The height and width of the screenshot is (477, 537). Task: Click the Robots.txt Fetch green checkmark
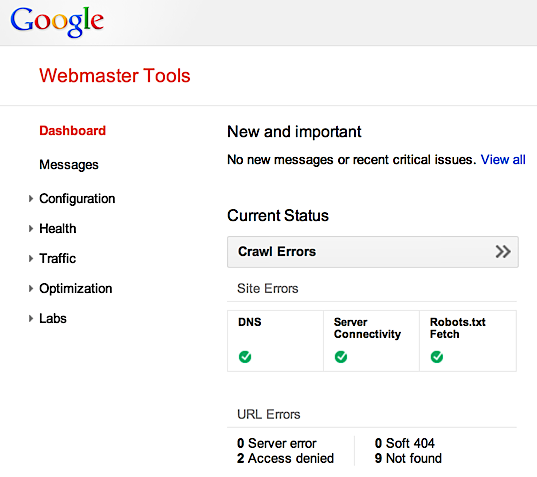437,357
